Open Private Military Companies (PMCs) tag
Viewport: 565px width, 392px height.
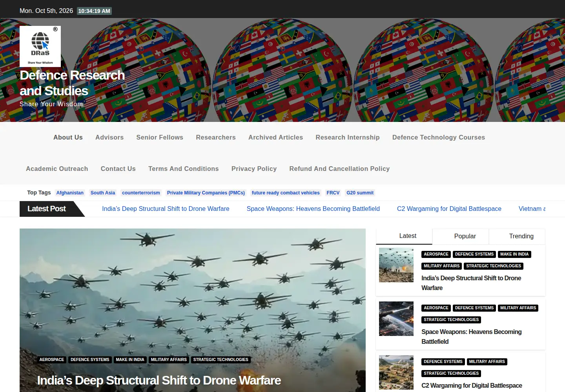[x=206, y=193]
